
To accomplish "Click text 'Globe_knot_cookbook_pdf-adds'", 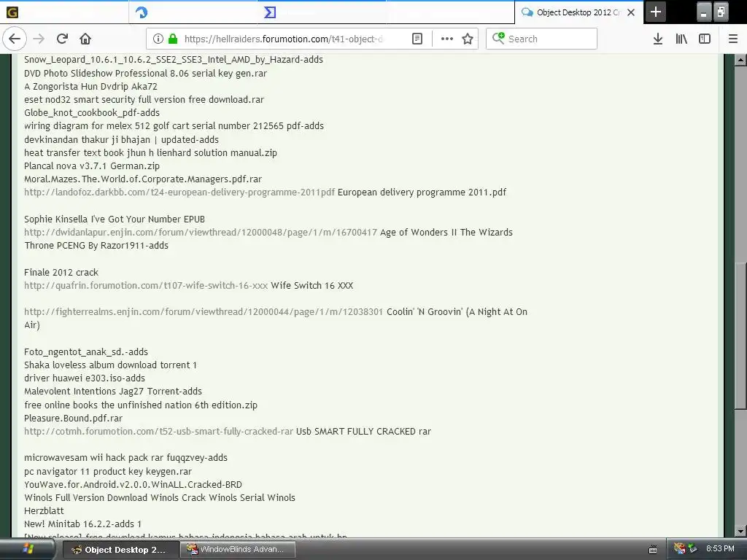I will [92, 113].
